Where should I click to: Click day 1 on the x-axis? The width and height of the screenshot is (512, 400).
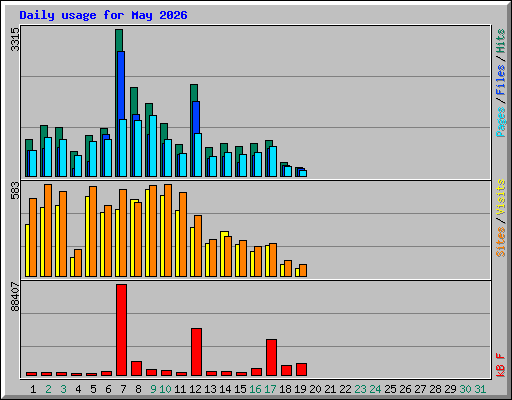(x=33, y=389)
